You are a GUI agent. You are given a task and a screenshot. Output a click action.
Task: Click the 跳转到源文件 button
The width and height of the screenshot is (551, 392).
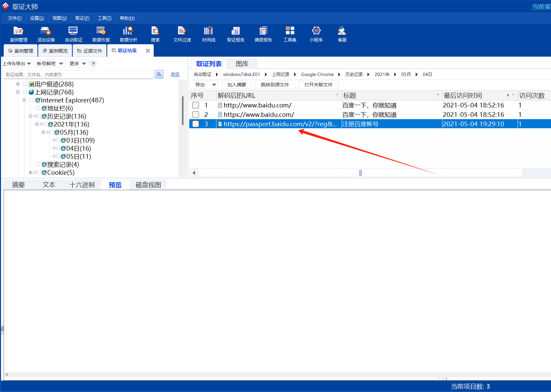(275, 85)
